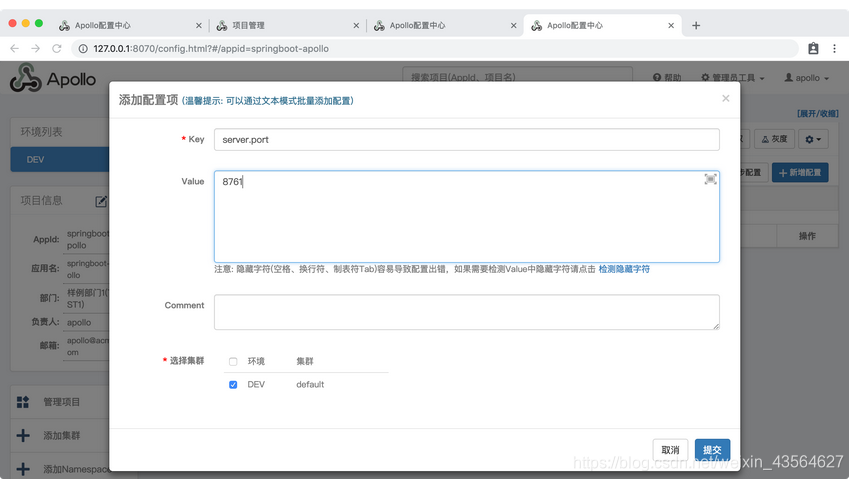Click the Apollo logo icon in header
This screenshot has height=481, width=854.
25,78
